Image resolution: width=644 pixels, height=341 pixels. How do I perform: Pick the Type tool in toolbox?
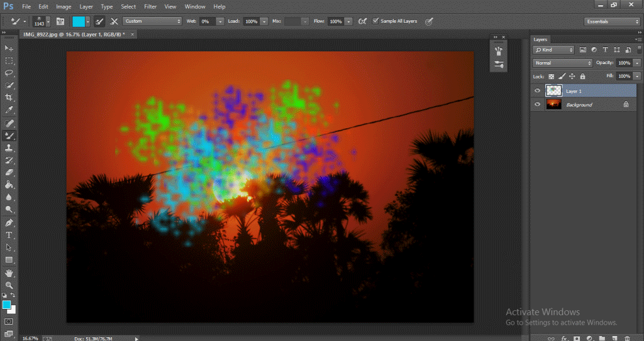click(9, 235)
